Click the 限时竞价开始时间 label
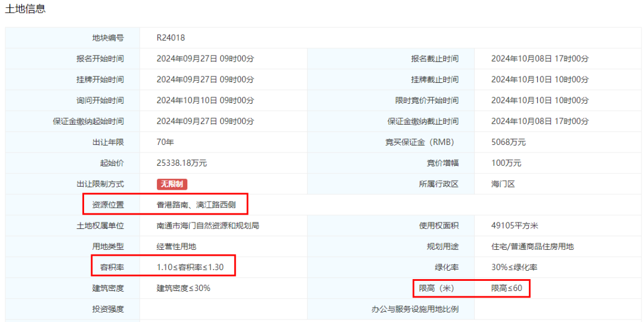644x322 pixels. tap(427, 101)
